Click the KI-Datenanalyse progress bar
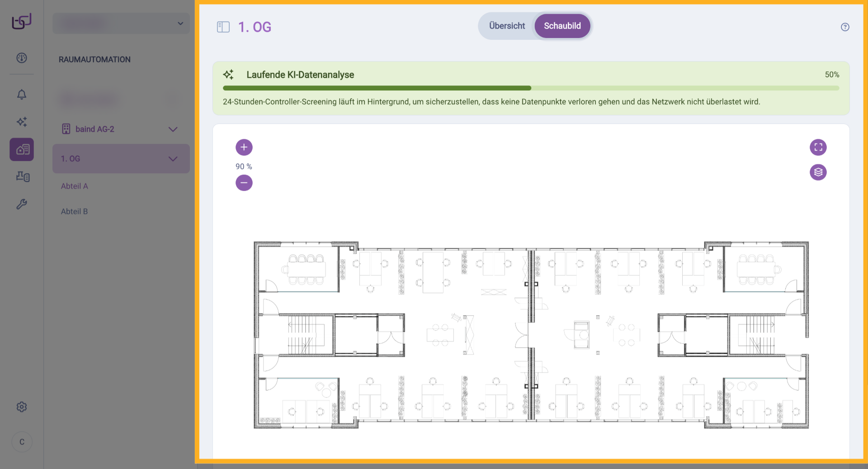This screenshot has width=868, height=469. [x=531, y=88]
